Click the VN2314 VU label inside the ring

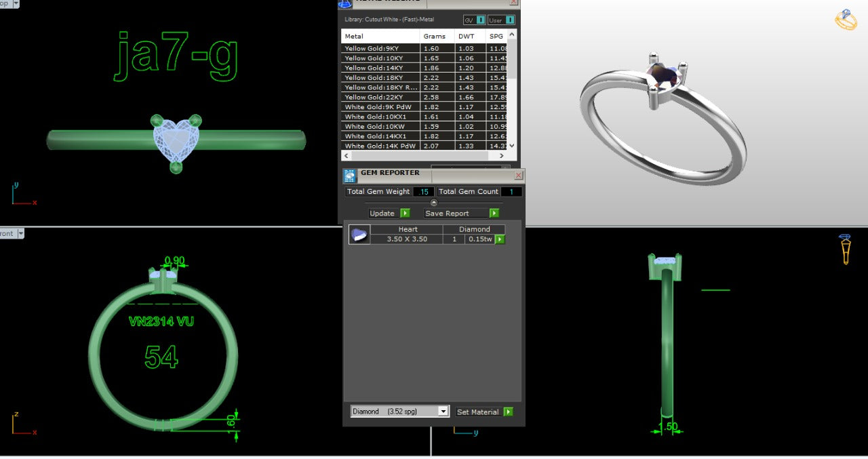[161, 321]
